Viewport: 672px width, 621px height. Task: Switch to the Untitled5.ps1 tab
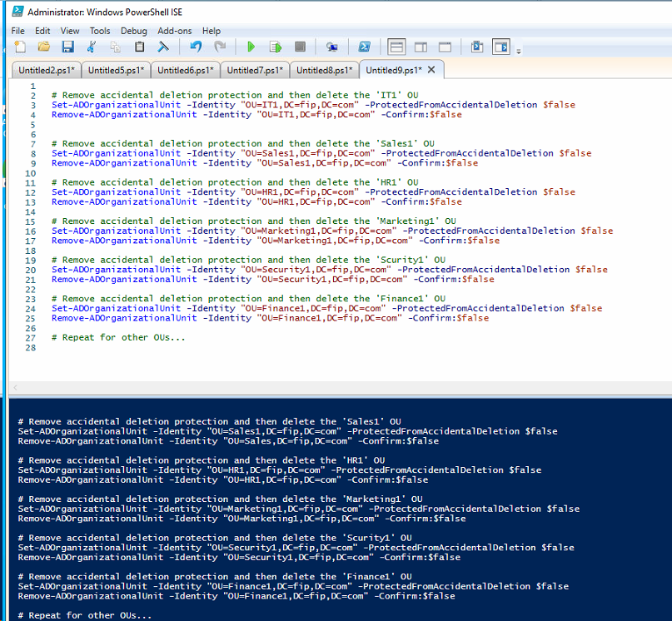point(116,70)
